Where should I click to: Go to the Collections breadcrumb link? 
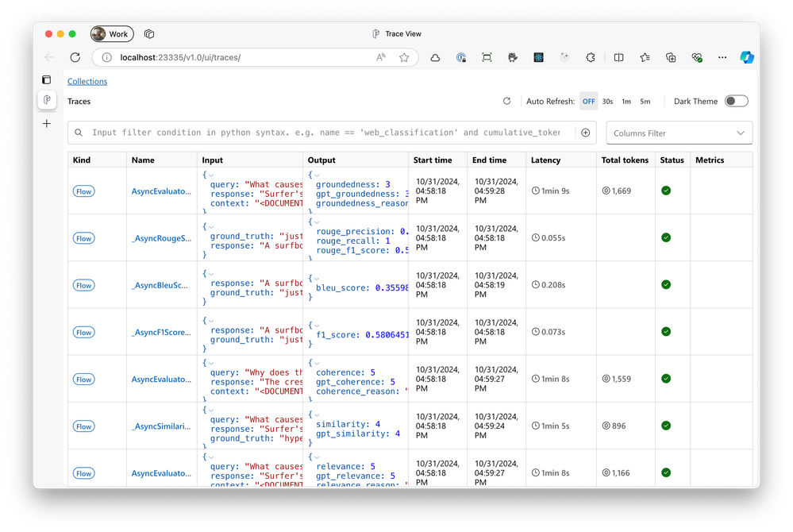[87, 82]
